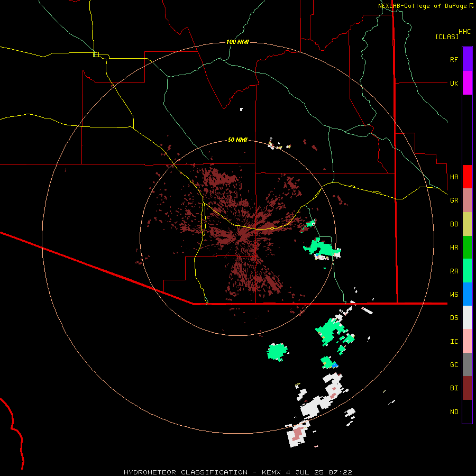This screenshot has width=476, height=476.
Task: Click the small yellow square road junction marker
Action: [x=96, y=54]
